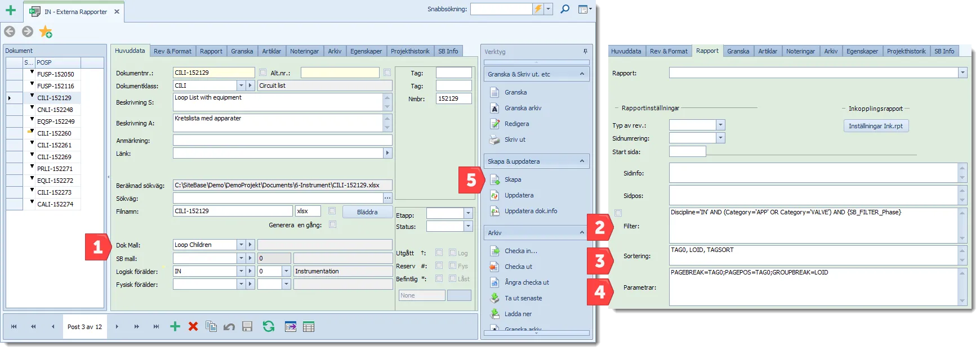The height and width of the screenshot is (351, 980).
Task: Select Projekthistorik tab in the right report panel
Action: tap(906, 51)
